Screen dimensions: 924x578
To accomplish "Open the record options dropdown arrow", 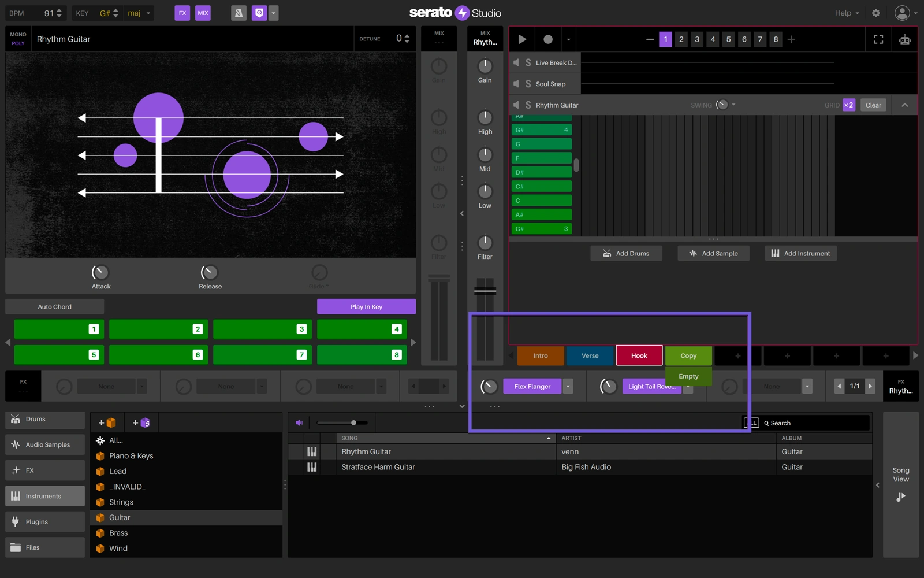I will [x=568, y=39].
